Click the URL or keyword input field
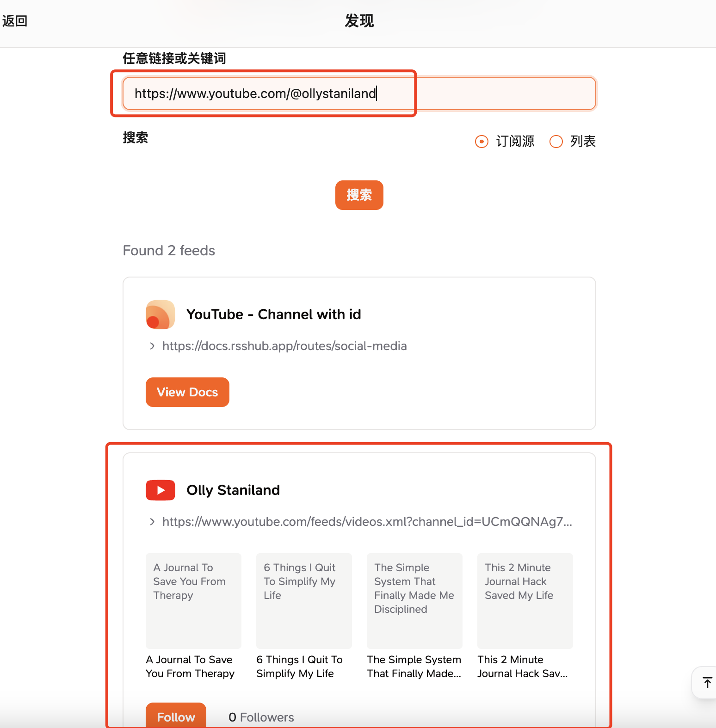Screen dimensions: 716x728 tap(359, 93)
